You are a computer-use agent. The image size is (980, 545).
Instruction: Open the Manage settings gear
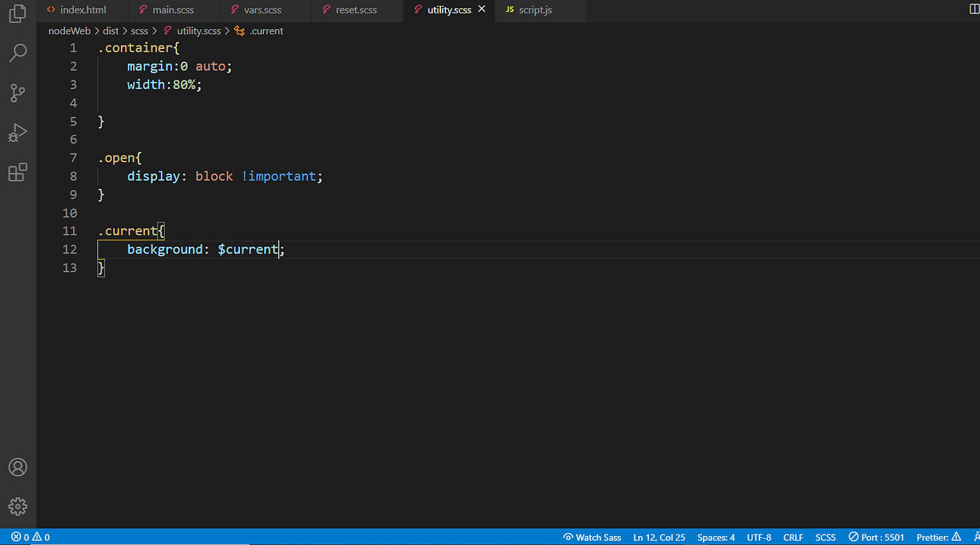(17, 507)
